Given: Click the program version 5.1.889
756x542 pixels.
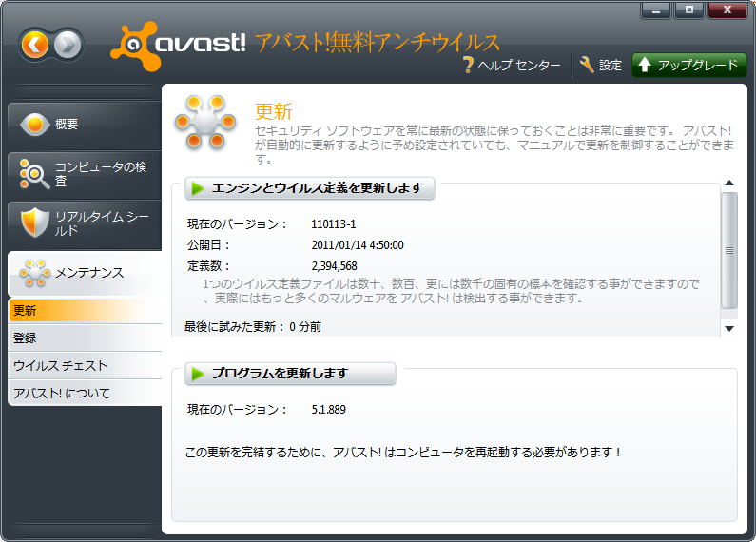Looking at the screenshot, I should (x=328, y=410).
